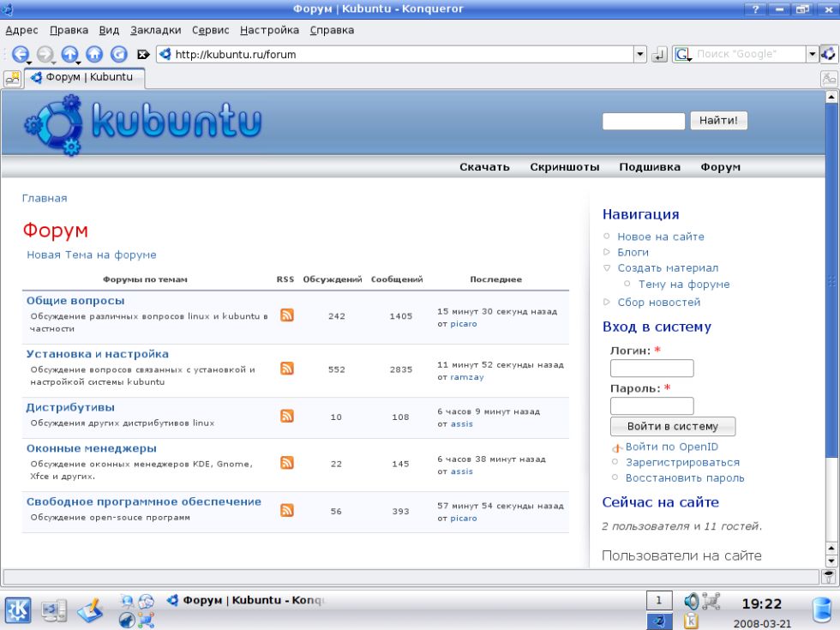
Task: Open RSS feed for Оконные менеджеры
Action: (287, 463)
